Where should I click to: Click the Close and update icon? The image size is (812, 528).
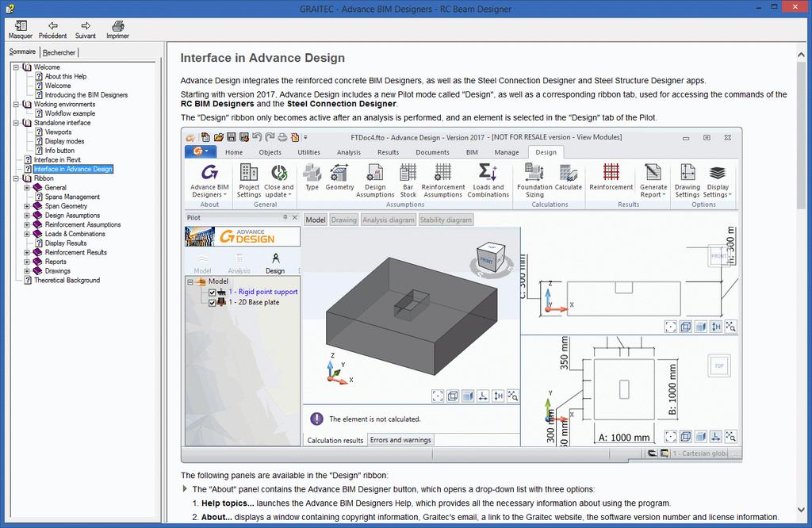click(x=279, y=172)
